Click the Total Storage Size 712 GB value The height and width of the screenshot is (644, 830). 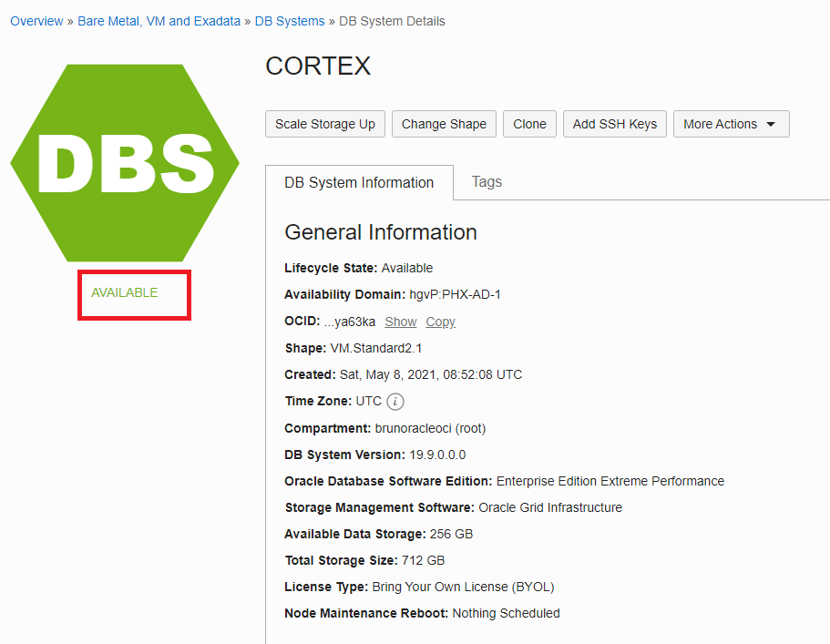point(423,560)
